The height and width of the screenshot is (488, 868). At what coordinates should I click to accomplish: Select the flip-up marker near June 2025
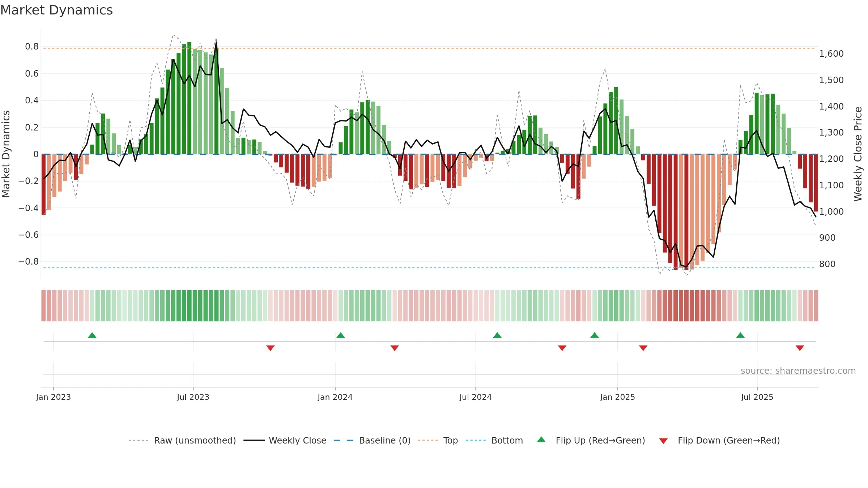click(x=740, y=335)
